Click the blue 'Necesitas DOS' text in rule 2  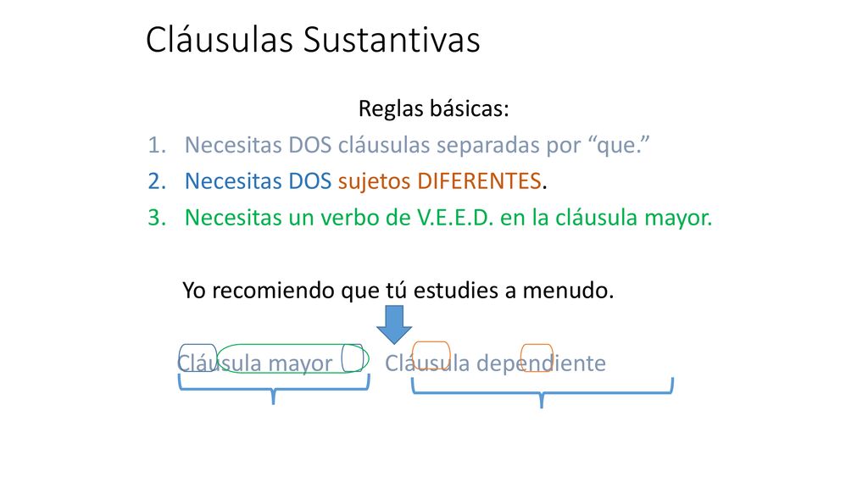pos(258,181)
